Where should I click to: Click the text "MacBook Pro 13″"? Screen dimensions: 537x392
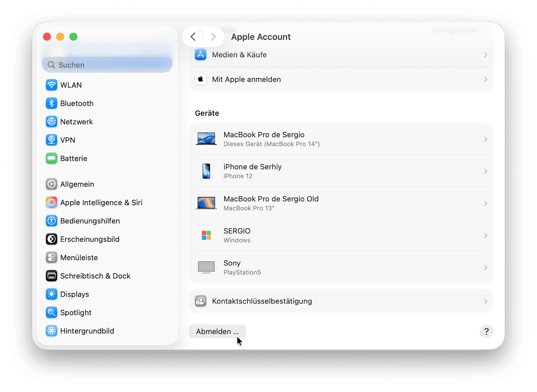coord(249,208)
